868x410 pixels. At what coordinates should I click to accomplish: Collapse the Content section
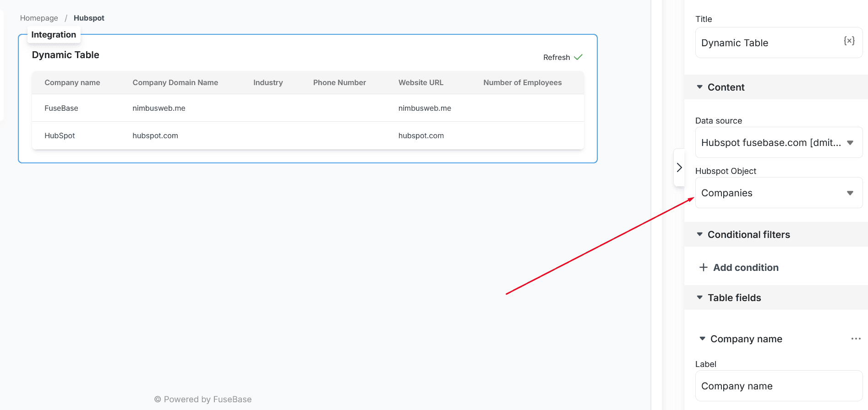click(699, 87)
